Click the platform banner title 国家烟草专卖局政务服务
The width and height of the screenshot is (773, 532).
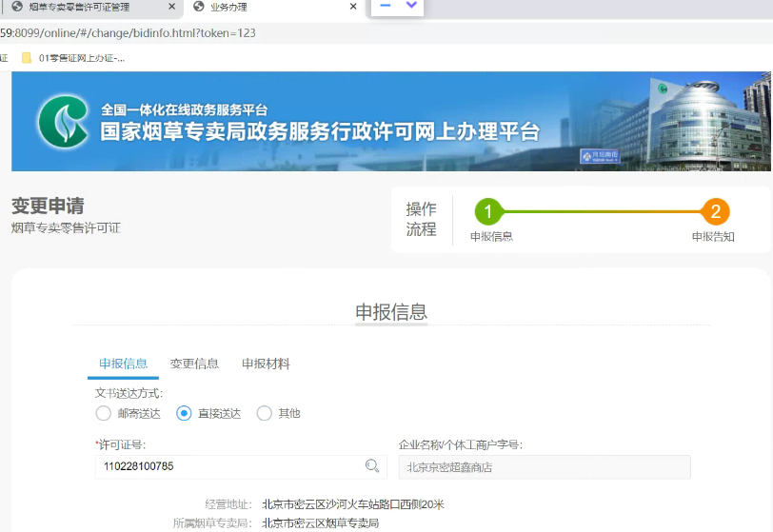tap(320, 131)
